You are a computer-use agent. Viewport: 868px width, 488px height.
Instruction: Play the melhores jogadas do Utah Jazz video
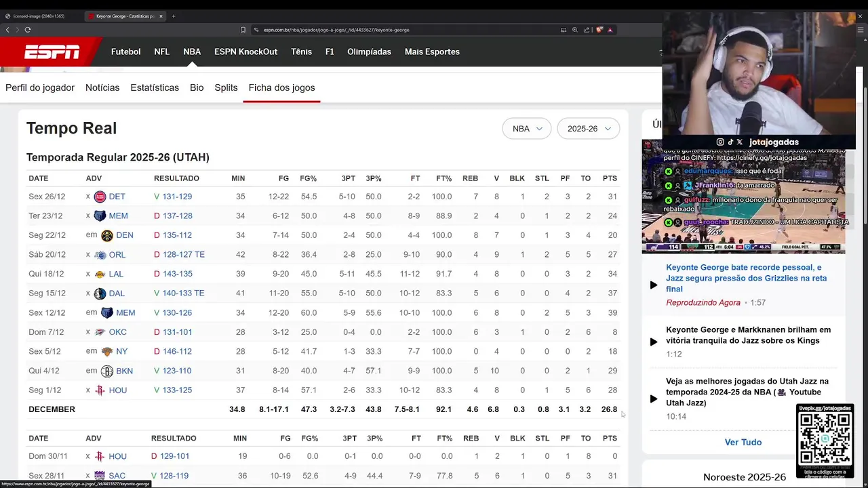[654, 399]
